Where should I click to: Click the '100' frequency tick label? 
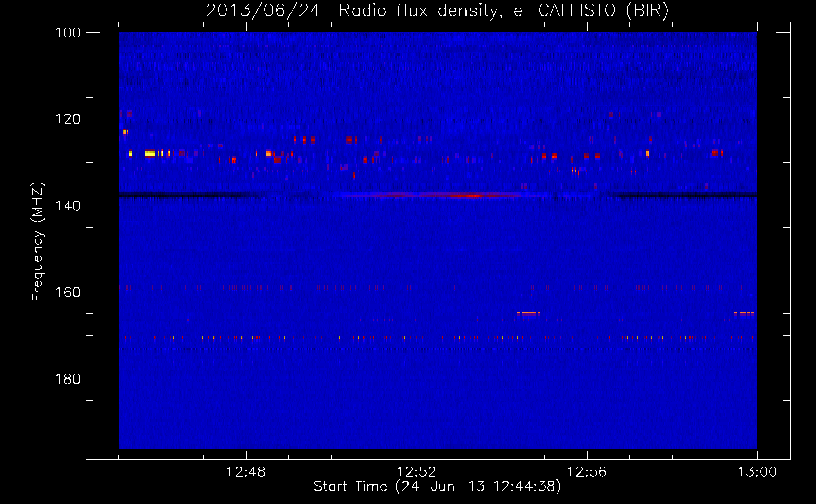68,33
